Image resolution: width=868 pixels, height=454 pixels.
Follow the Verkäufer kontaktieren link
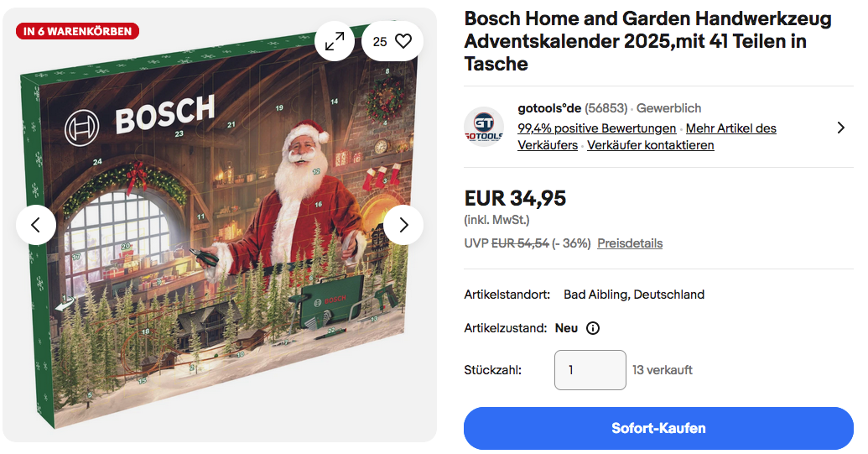coord(651,145)
